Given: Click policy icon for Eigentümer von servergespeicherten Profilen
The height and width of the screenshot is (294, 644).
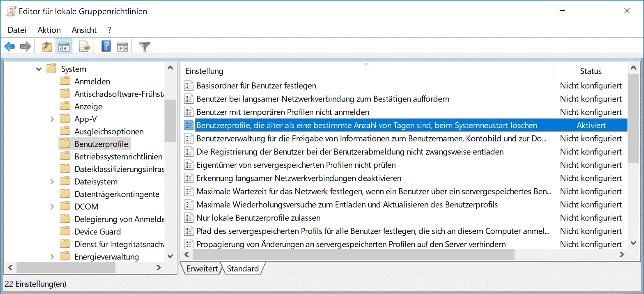Looking at the screenshot, I should point(189,165).
